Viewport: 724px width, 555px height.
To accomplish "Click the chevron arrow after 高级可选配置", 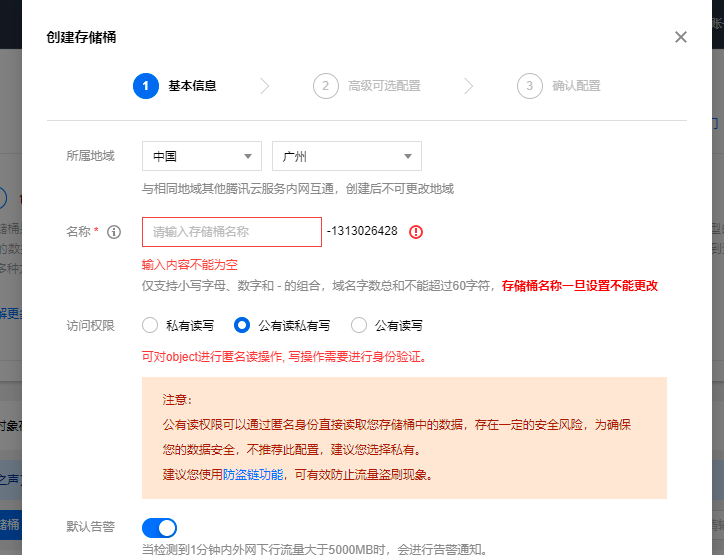I will [x=470, y=86].
